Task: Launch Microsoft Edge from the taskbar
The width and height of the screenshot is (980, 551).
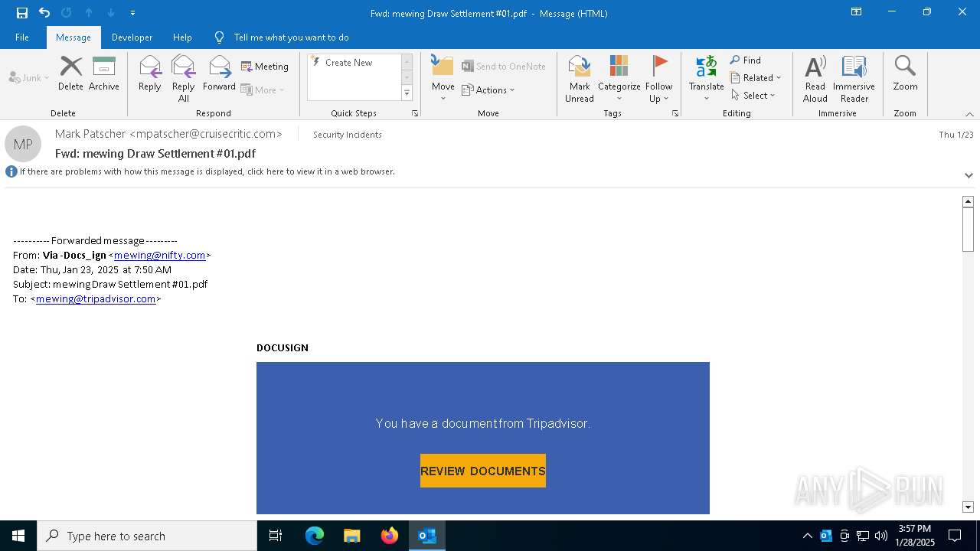Action: [x=315, y=536]
